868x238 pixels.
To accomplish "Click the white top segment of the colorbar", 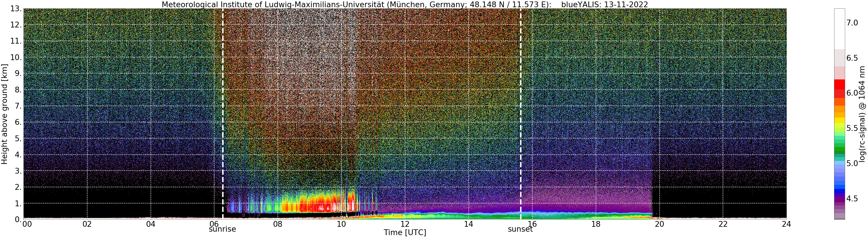I will pos(839,29).
